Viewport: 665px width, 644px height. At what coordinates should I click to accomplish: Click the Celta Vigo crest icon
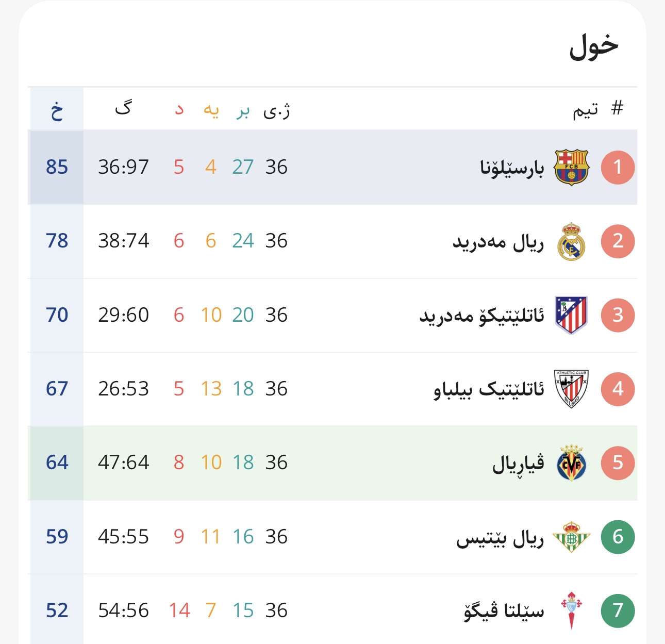(x=571, y=610)
